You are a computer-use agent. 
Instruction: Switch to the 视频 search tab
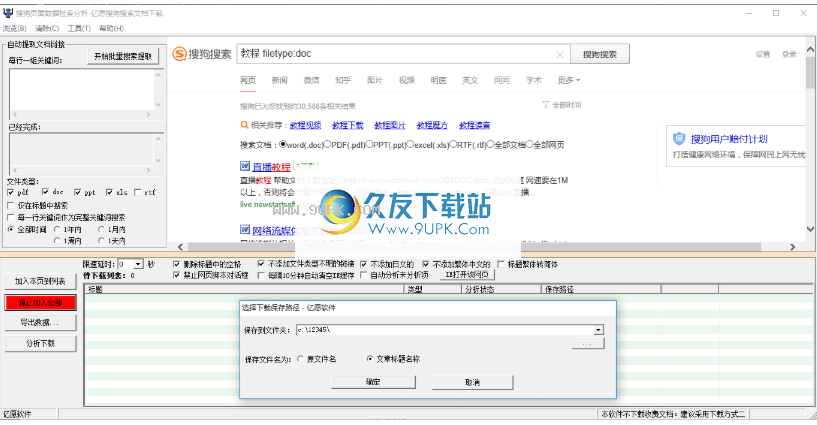406,80
